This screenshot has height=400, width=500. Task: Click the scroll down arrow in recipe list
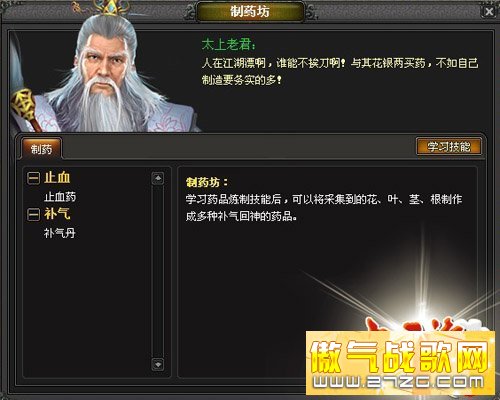pyautogui.click(x=158, y=364)
